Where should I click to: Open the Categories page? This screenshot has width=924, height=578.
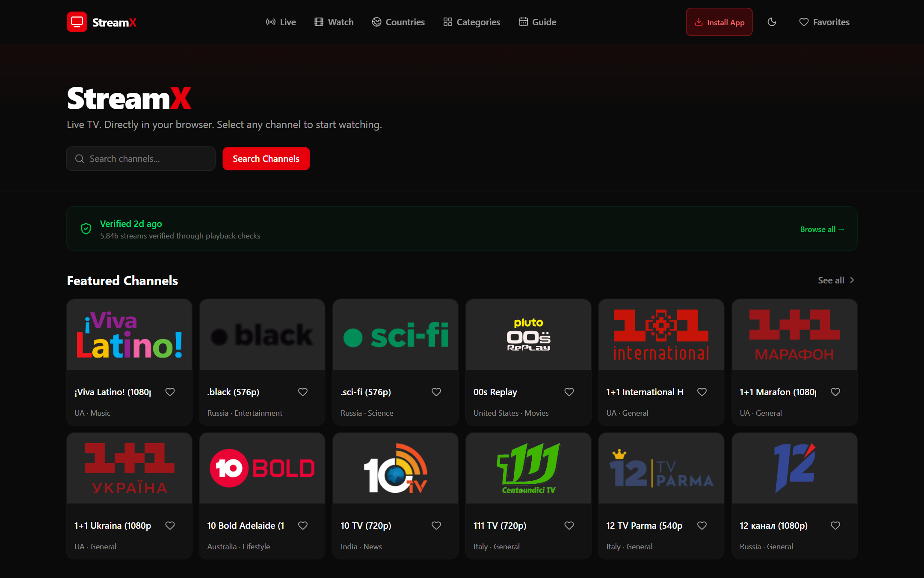click(x=472, y=22)
